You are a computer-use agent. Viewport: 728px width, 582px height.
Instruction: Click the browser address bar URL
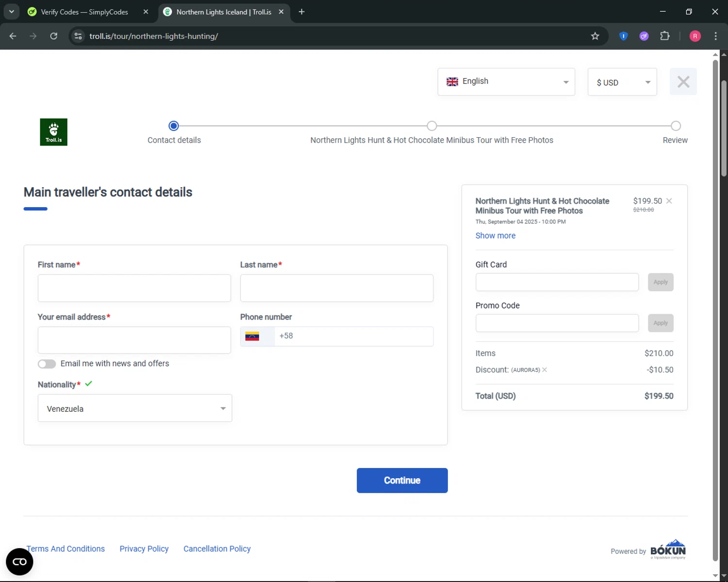(x=153, y=36)
